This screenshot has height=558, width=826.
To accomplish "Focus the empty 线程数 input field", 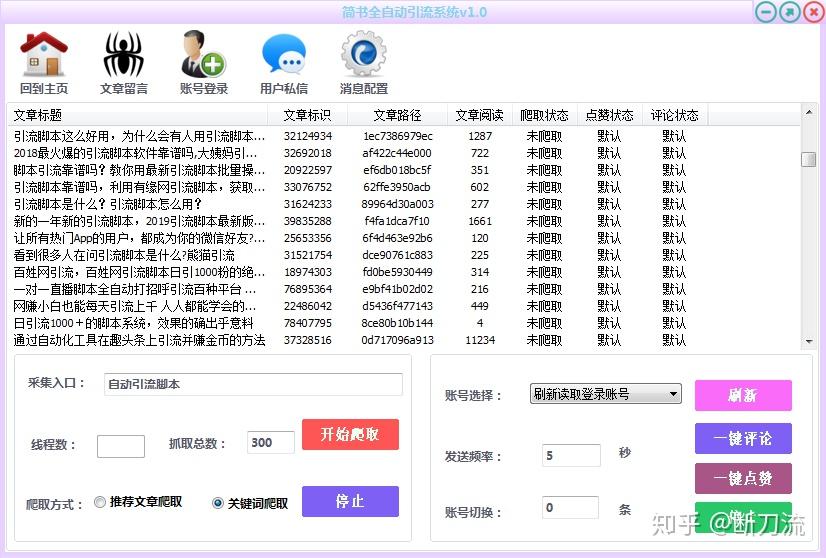I will (x=121, y=446).
